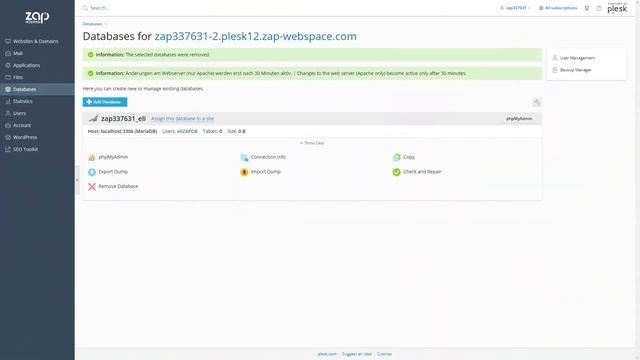Click the ZAP hosting logo
The width and height of the screenshot is (640, 360).
click(x=37, y=17)
